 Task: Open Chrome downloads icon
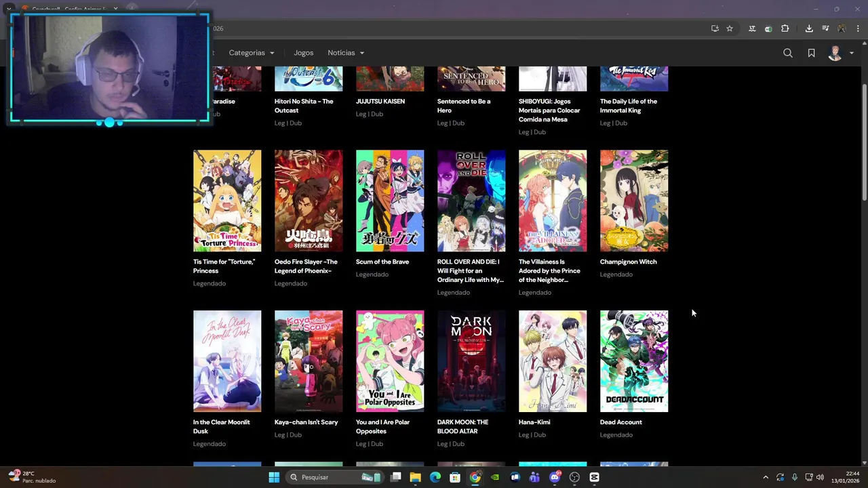pos(809,28)
